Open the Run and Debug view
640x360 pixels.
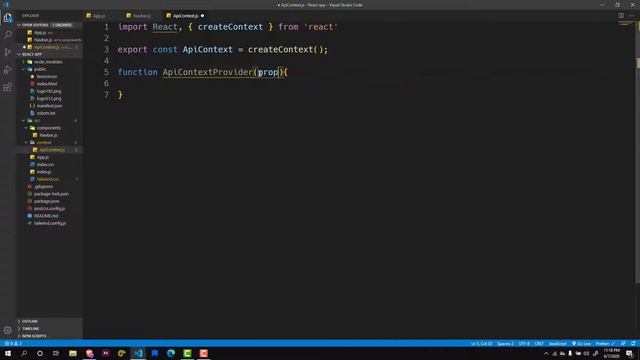coord(8,70)
